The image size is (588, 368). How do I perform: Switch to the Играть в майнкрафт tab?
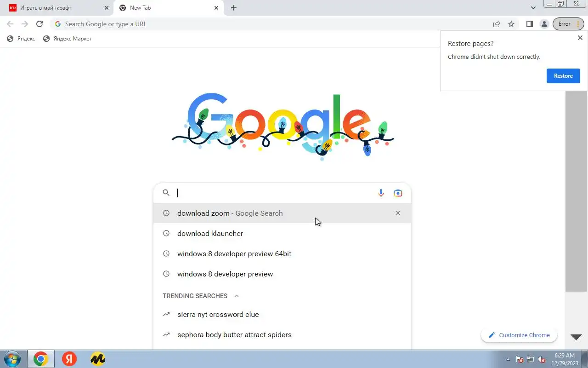[58, 8]
